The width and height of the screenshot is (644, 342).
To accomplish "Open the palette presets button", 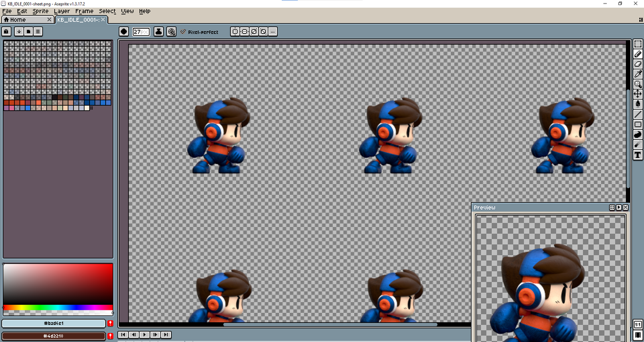I will pyautogui.click(x=28, y=31).
